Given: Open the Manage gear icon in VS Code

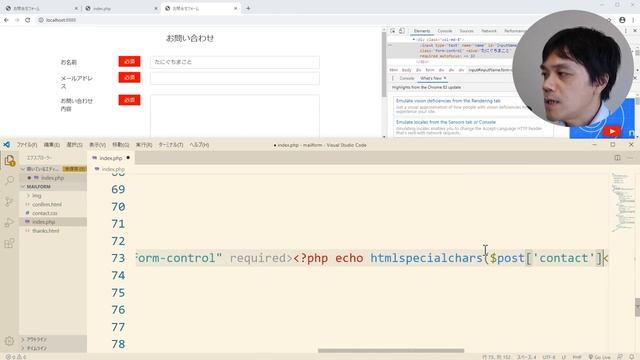Looking at the screenshot, I should pyautogui.click(x=9, y=341).
